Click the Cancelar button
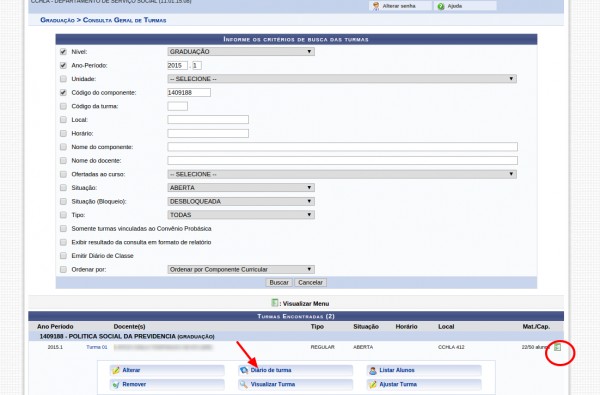600x395 pixels. tap(310, 282)
